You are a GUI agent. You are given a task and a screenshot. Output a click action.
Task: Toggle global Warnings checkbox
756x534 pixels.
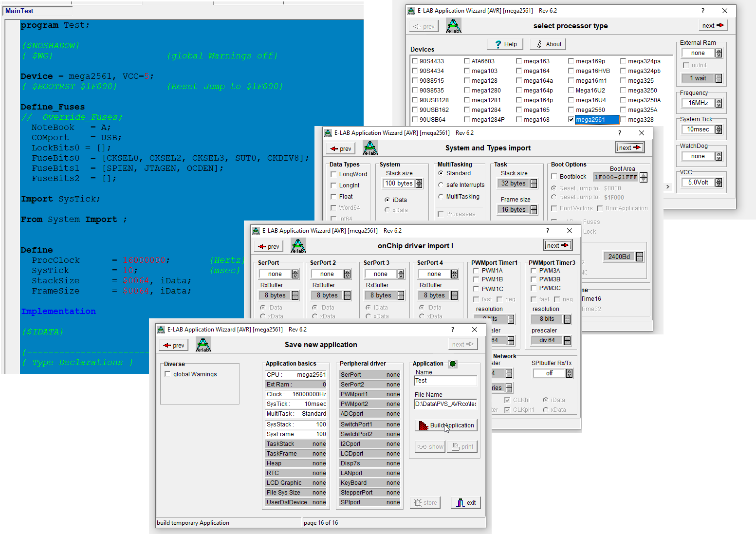(x=167, y=374)
